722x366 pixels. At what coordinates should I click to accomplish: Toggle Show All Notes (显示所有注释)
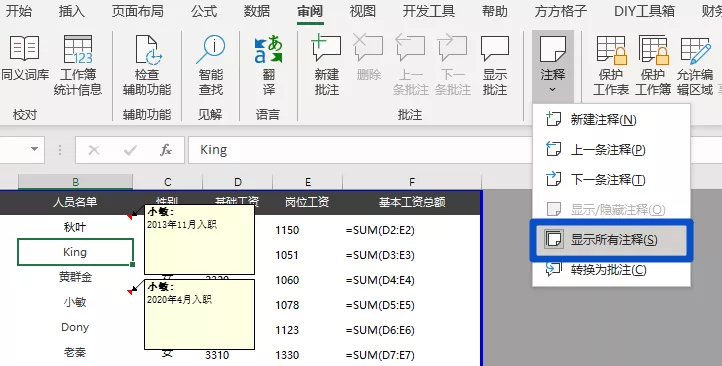(611, 239)
